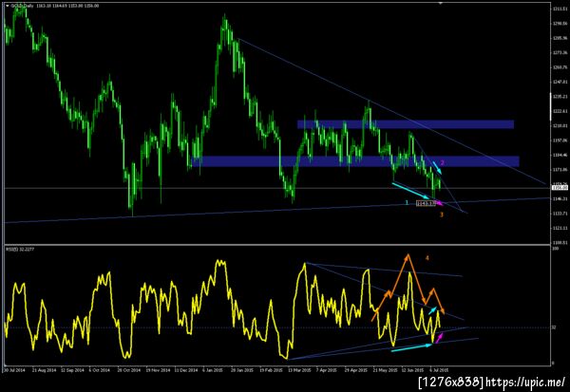Image resolution: width=570 pixels, height=392 pixels.
Task: Click the 1108.51 price axis label
Action: pos(560,242)
